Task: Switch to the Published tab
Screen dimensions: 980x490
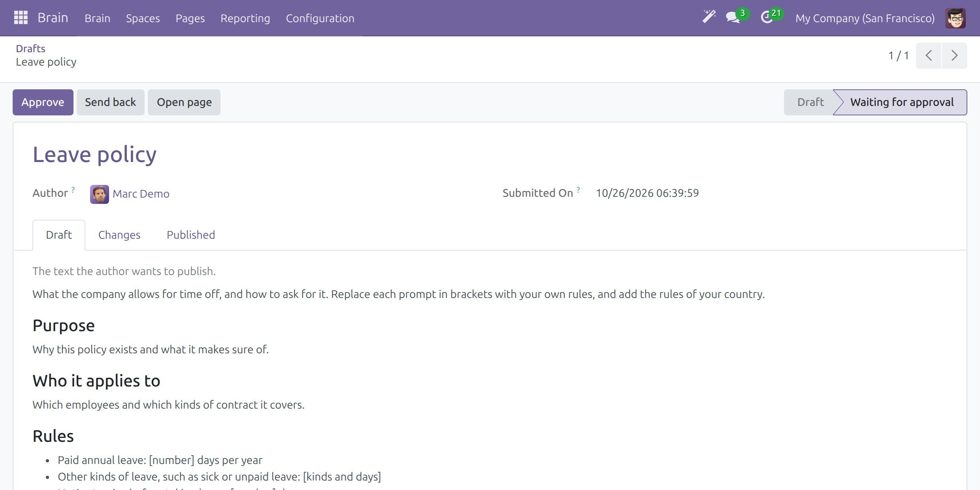Action: point(191,235)
